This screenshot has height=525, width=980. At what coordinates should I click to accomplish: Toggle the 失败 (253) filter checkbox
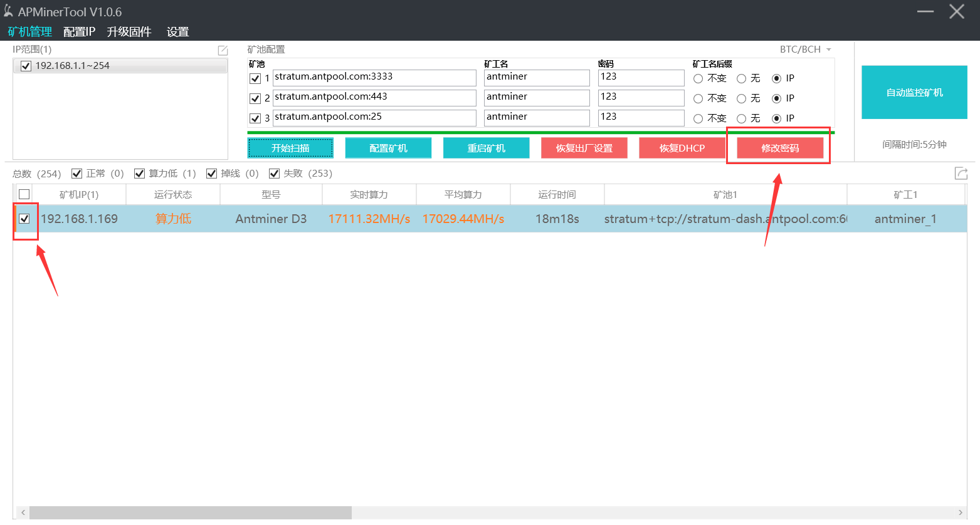[274, 174]
